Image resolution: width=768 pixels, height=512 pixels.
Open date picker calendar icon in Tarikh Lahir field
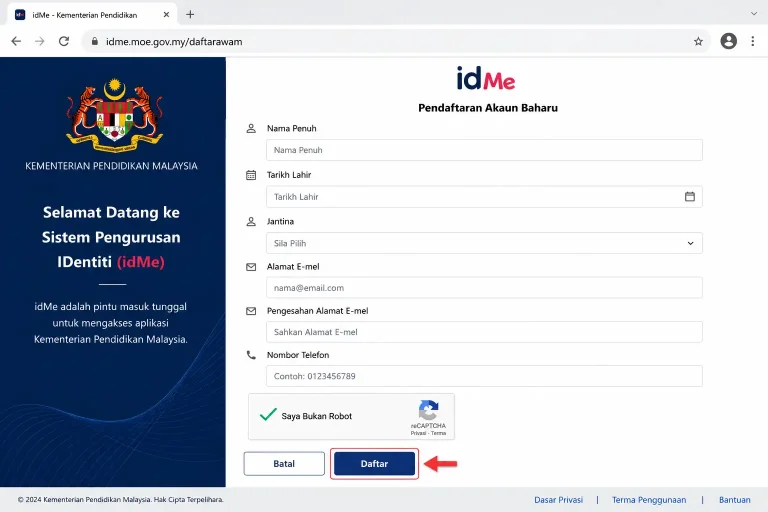click(x=690, y=196)
